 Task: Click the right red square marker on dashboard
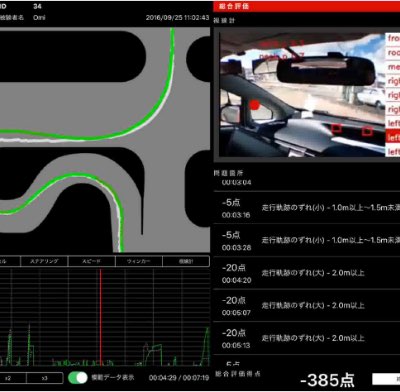[367, 131]
